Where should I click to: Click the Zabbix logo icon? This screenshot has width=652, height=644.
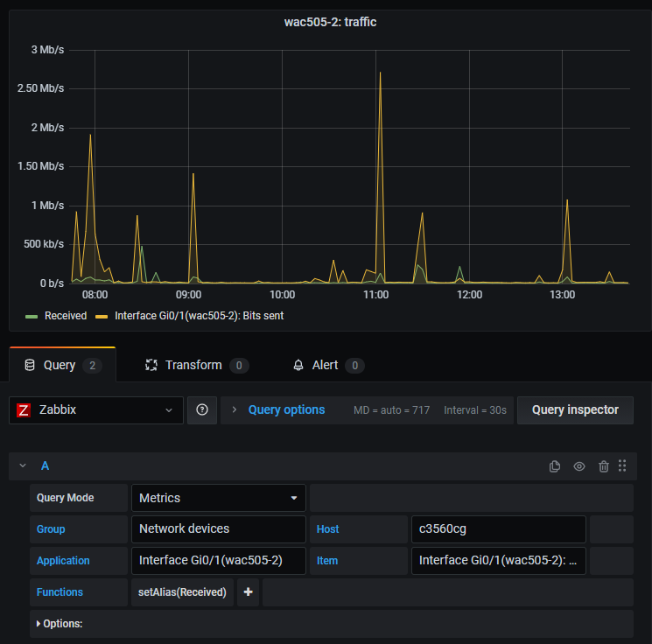(x=25, y=409)
